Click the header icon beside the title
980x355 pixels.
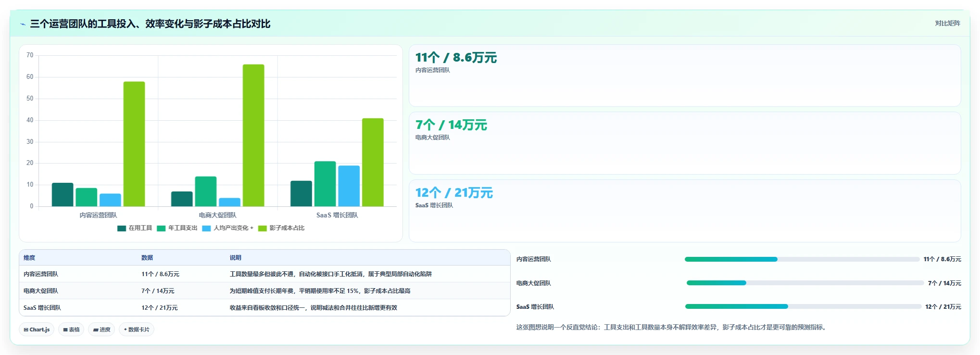coord(23,24)
